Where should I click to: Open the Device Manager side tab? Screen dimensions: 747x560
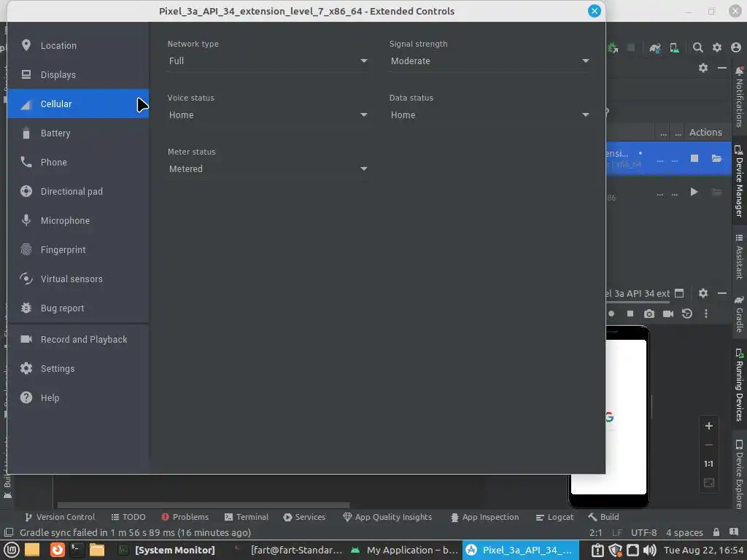pyautogui.click(x=739, y=181)
